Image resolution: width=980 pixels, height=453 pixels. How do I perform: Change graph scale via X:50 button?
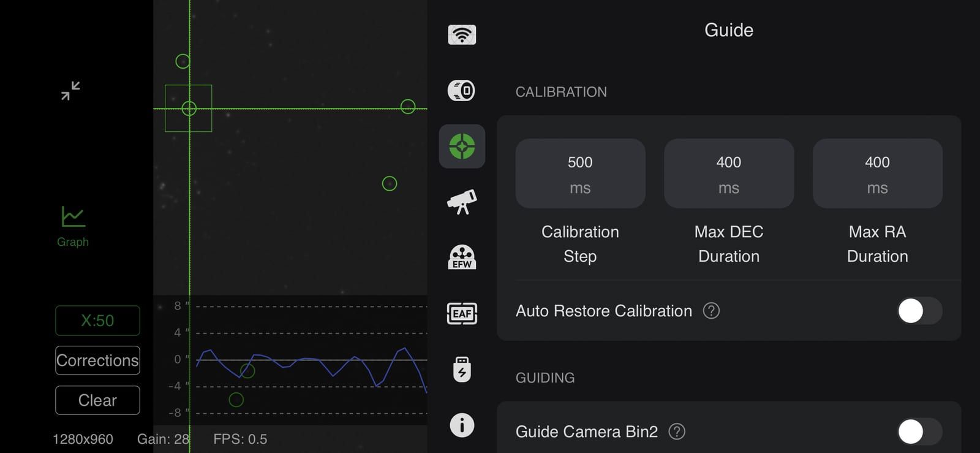click(97, 321)
